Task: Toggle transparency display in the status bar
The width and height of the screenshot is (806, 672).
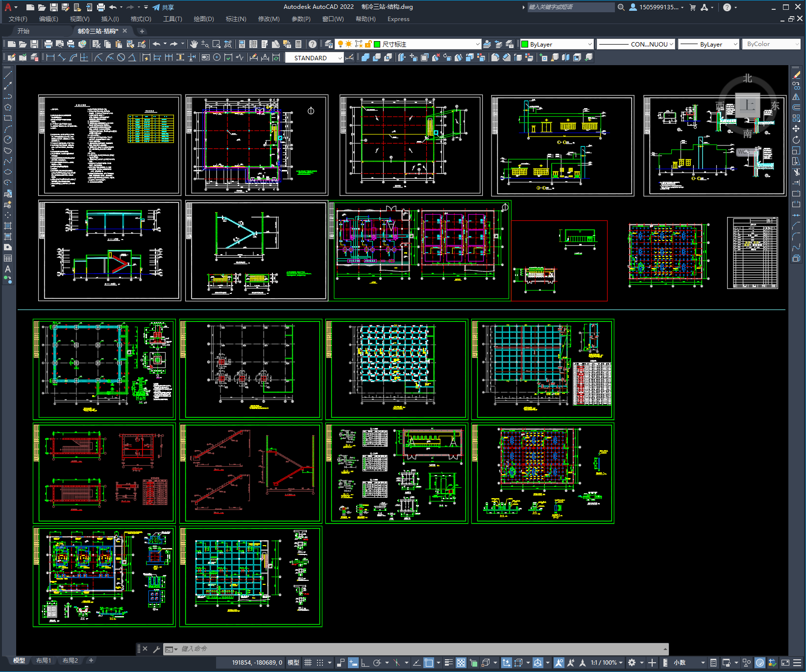Action: [x=461, y=663]
